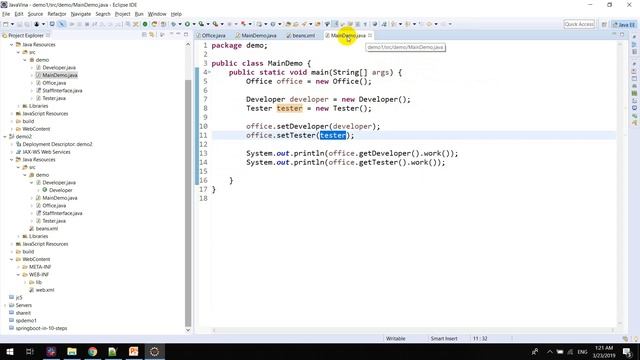Open the Navigate menu
Viewport: 640px width, 360px height.
pos(81,14)
